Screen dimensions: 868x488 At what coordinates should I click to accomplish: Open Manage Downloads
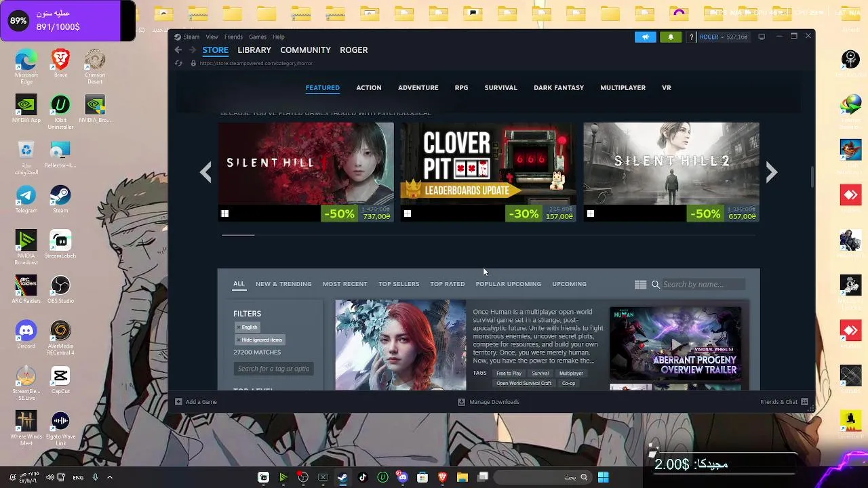[488, 402]
